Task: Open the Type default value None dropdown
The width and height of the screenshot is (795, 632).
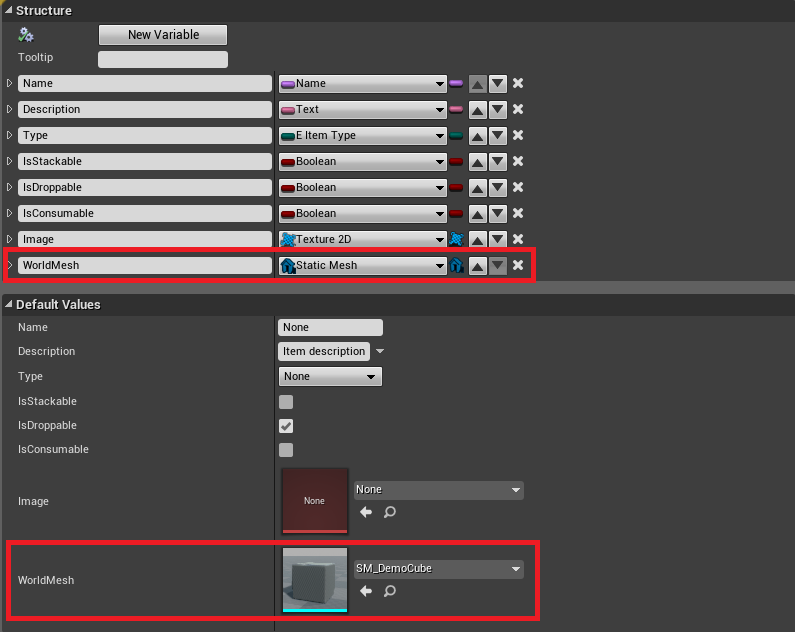Action: pos(330,377)
